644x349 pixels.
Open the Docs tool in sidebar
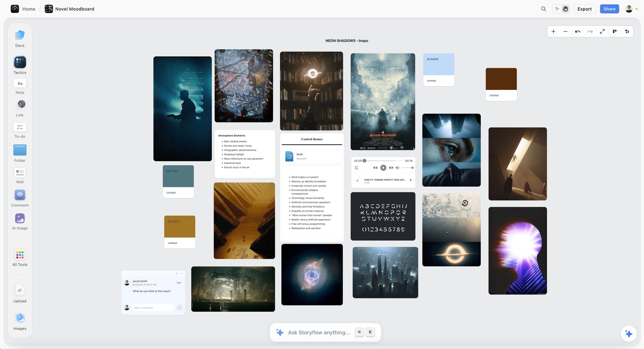[x=20, y=39]
